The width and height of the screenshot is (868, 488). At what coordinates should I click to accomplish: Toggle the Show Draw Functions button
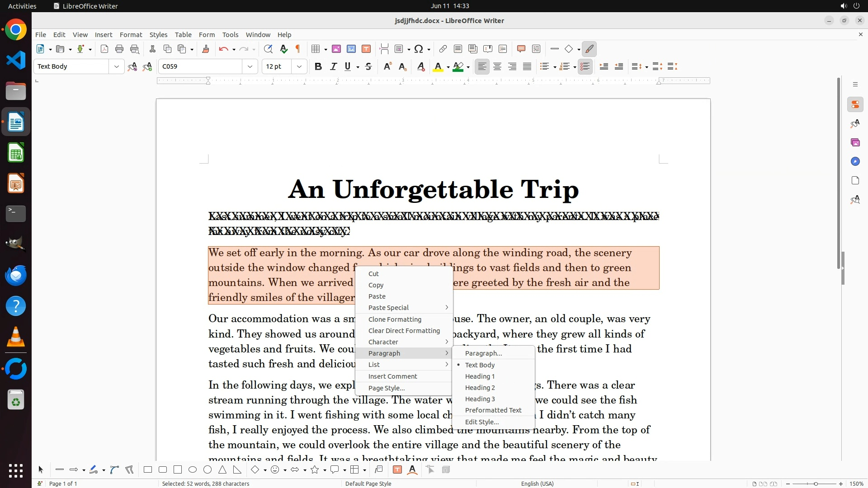[589, 49]
